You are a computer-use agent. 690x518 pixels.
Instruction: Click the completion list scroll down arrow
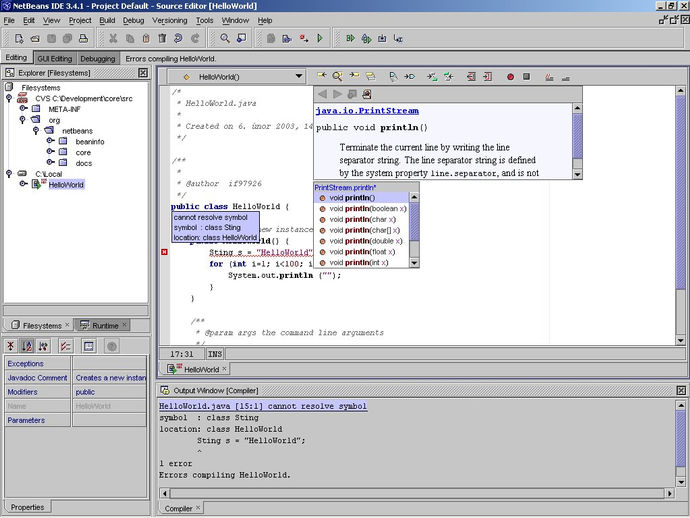pos(414,263)
